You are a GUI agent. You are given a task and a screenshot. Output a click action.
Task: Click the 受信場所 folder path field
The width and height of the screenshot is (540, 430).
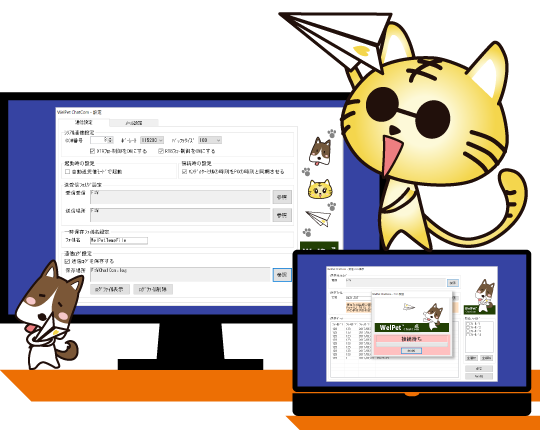(x=180, y=197)
